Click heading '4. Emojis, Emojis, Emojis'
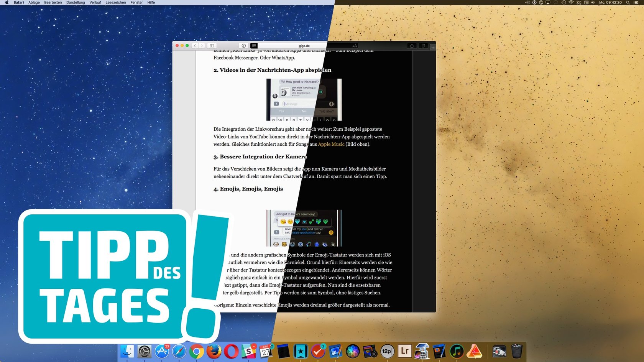 pyautogui.click(x=248, y=189)
